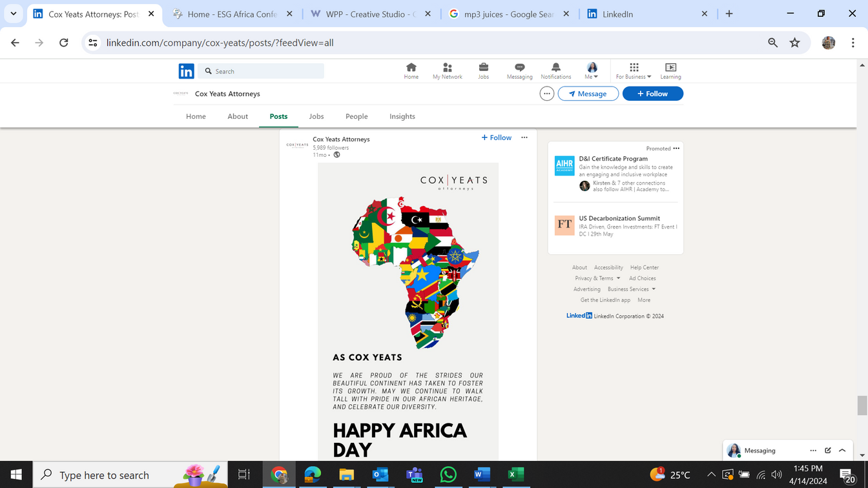Viewport: 868px width, 488px height.
Task: Switch to the About tab
Action: pyautogui.click(x=238, y=116)
